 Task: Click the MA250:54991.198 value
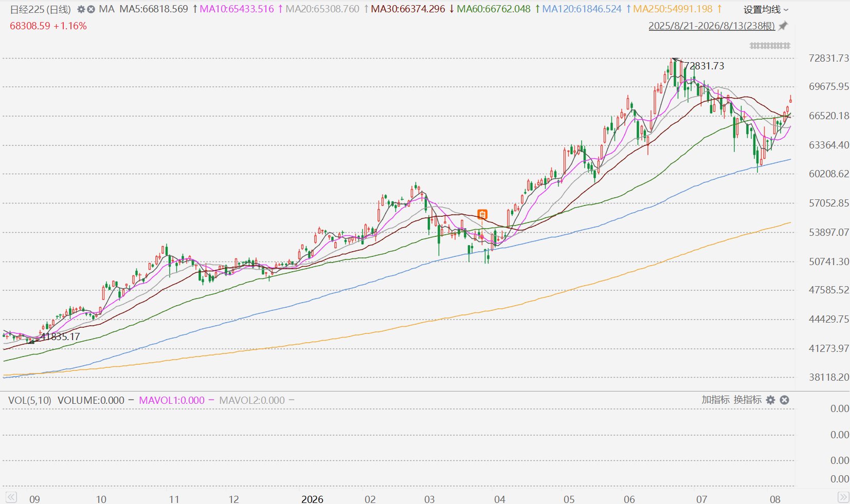[673, 9]
